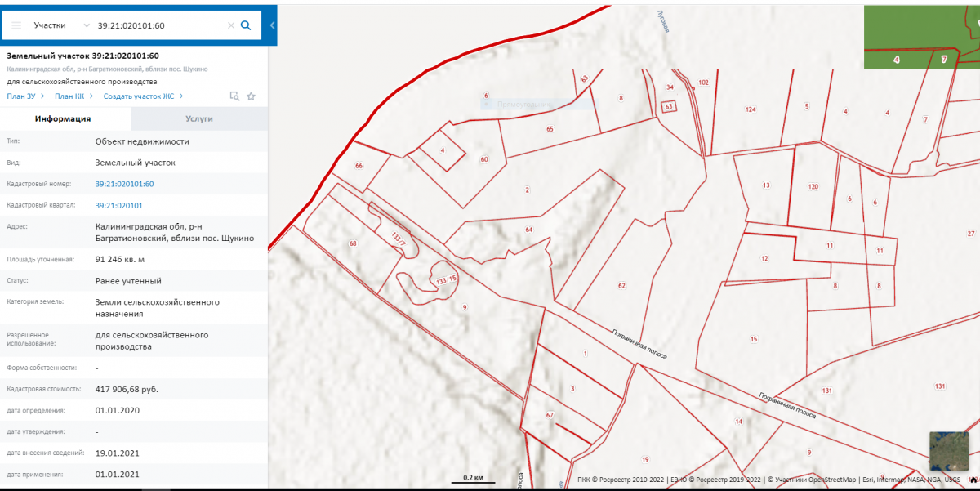Viewport: 980px width, 491px height.
Task: Switch basemap using satellite thumbnail
Action: (948, 451)
